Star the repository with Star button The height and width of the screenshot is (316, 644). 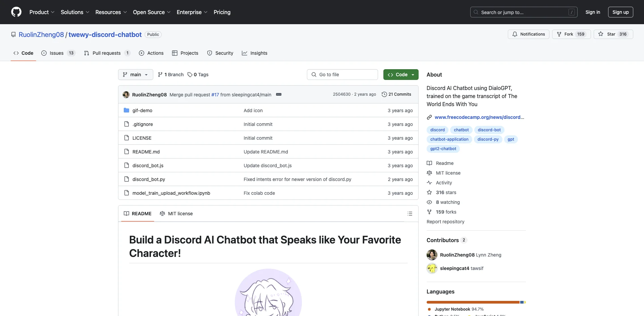point(613,34)
